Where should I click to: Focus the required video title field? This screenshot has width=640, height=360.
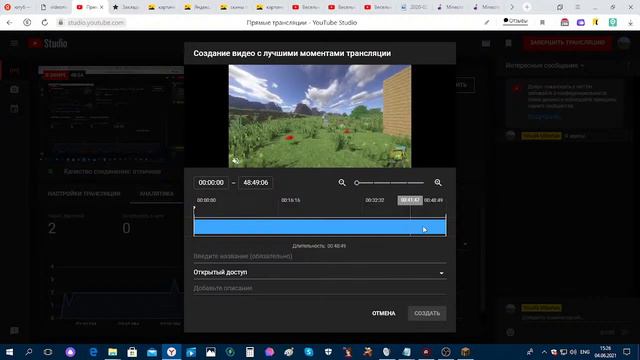[320, 256]
